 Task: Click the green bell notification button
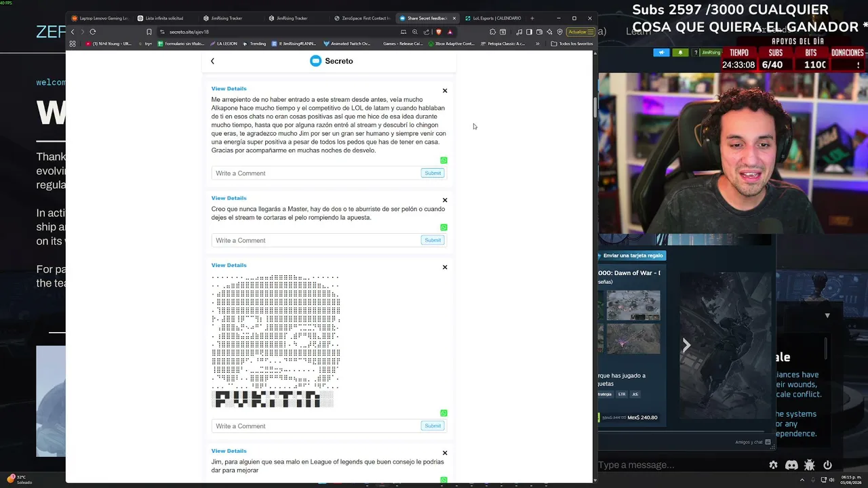(x=680, y=53)
